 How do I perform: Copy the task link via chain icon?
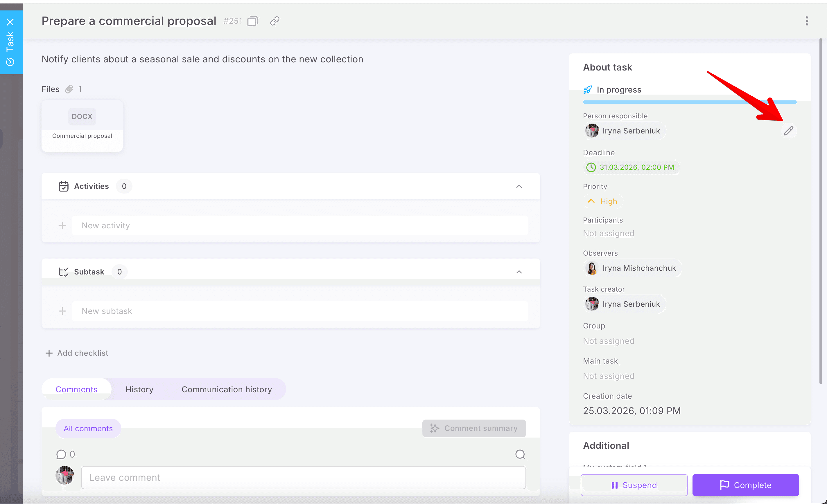[275, 21]
